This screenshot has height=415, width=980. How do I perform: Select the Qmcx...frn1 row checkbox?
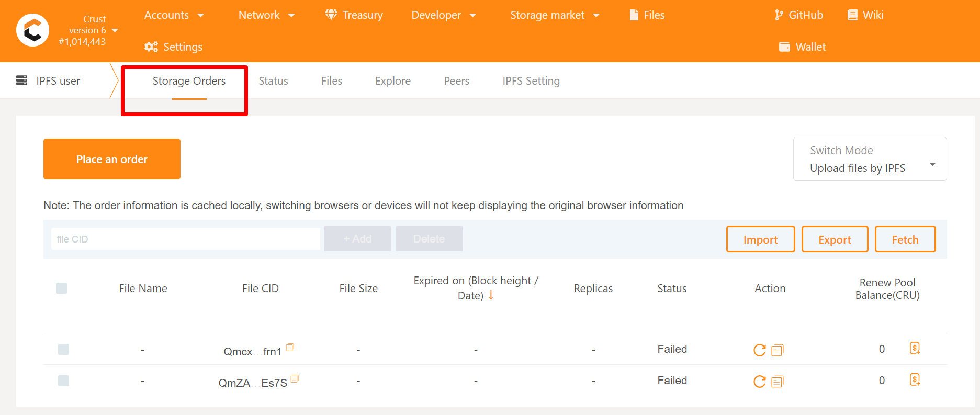pos(63,349)
